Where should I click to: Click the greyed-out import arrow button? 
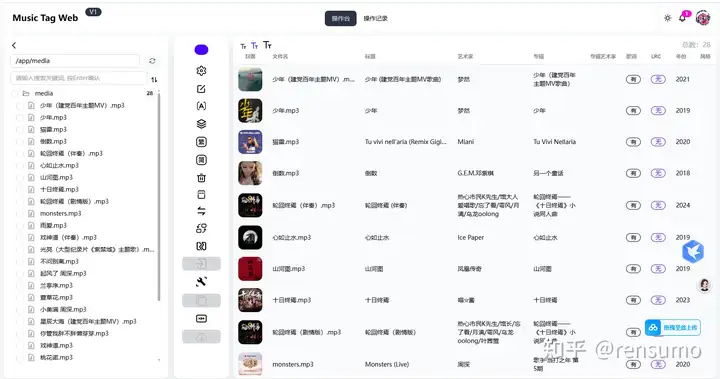pos(201,264)
